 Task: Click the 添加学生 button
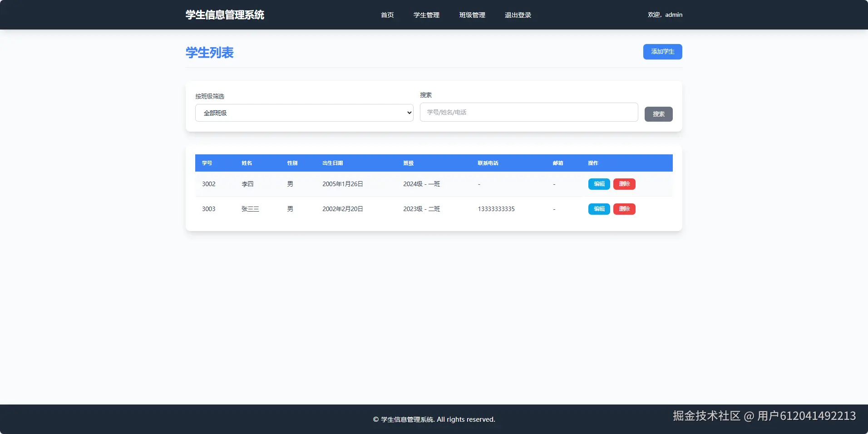(662, 51)
